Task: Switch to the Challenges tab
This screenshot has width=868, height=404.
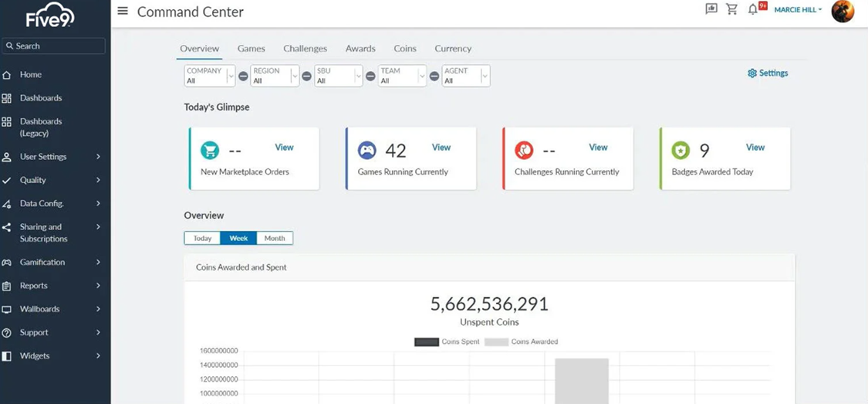Action: (305, 49)
